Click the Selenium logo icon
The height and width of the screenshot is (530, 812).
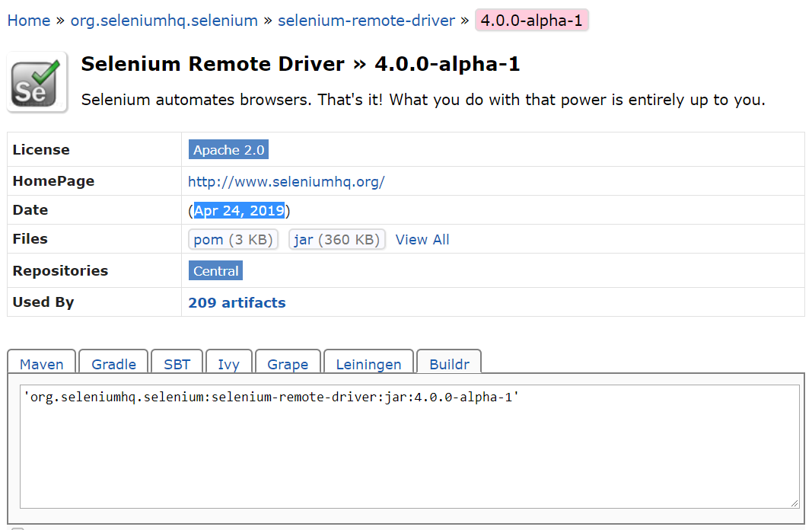37,80
